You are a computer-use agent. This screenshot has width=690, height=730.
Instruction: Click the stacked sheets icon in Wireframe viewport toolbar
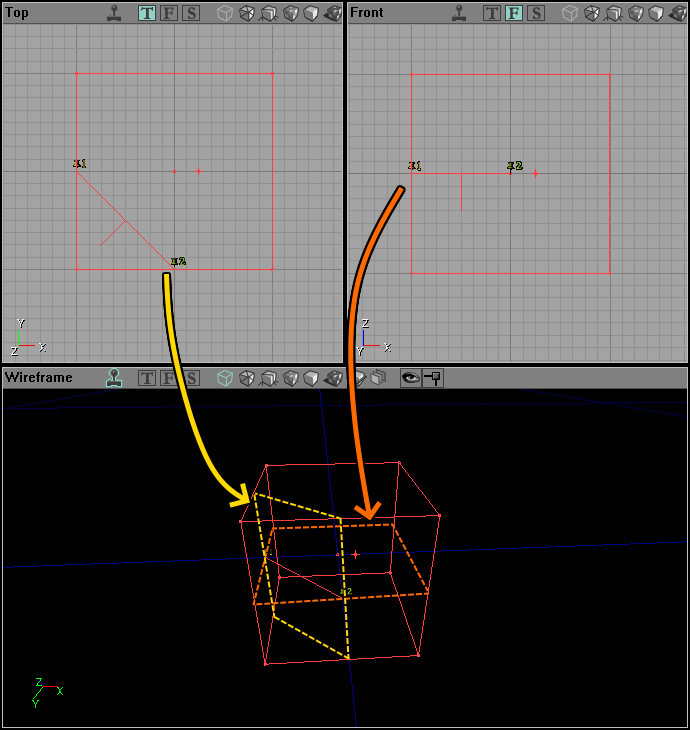point(379,378)
